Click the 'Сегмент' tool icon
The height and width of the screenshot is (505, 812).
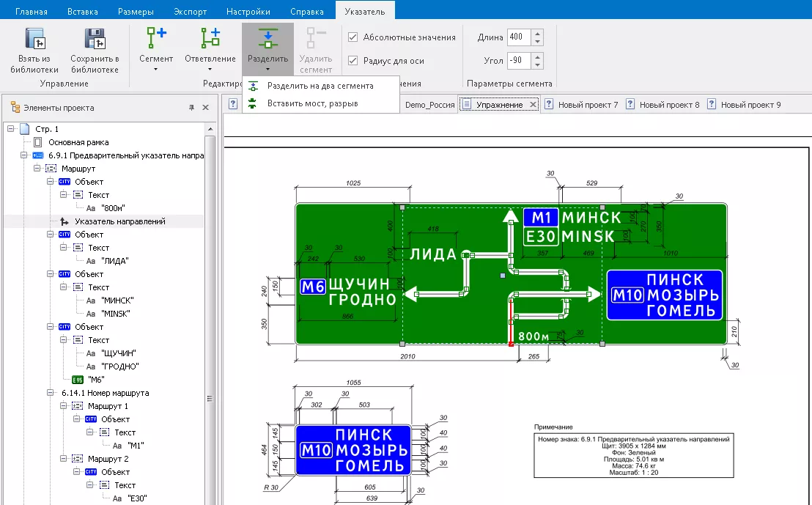(156, 39)
